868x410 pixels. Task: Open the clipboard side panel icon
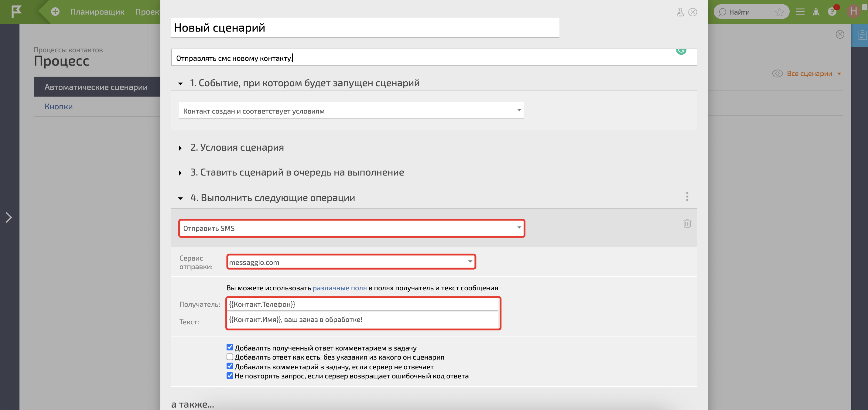coord(862,35)
